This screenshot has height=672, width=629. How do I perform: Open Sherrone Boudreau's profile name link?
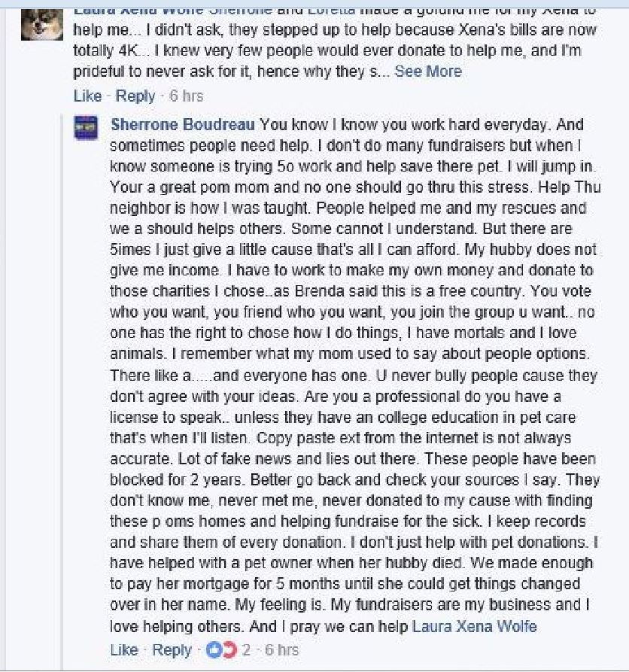click(183, 124)
